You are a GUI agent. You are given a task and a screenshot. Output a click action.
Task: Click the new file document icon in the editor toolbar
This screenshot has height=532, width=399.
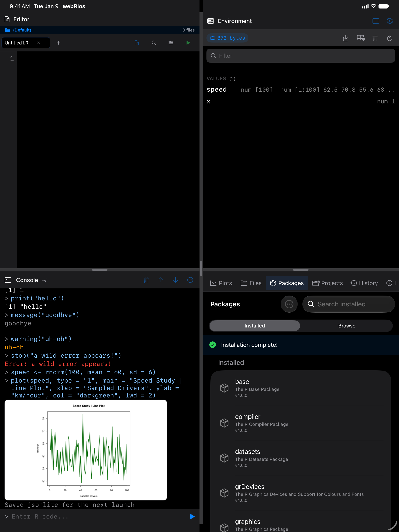(x=137, y=43)
